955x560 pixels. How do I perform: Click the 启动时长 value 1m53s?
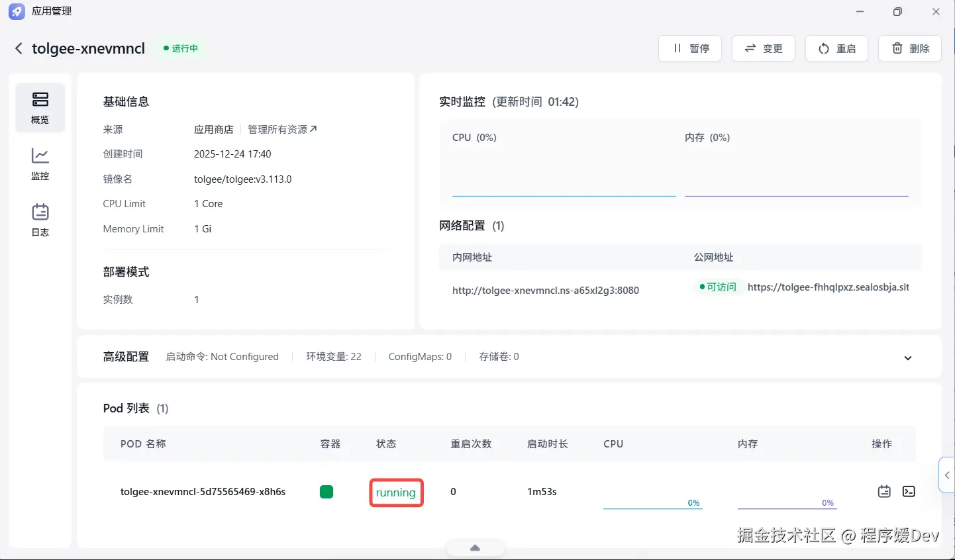click(542, 492)
